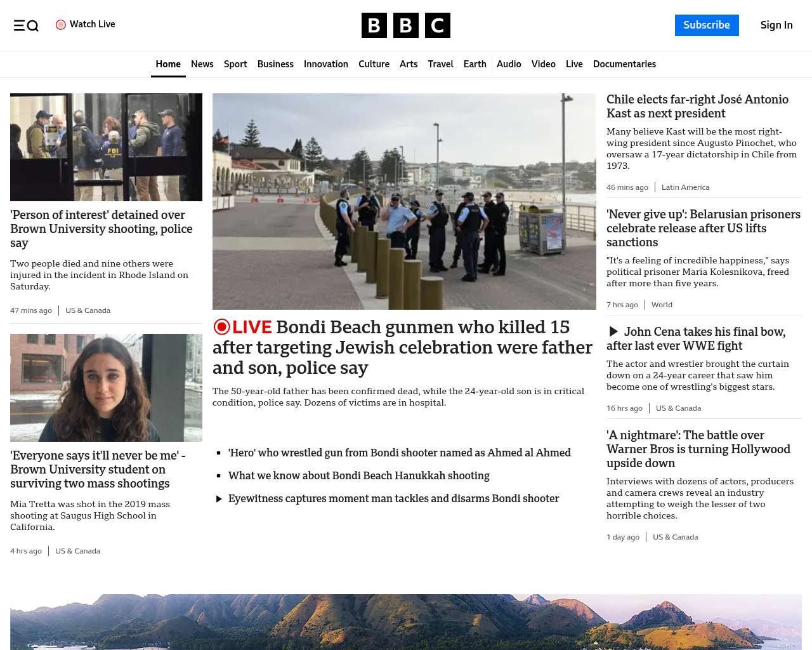Click Kast summary mentioning Augusto Pinochet
The height and width of the screenshot is (650, 812).
(702, 149)
